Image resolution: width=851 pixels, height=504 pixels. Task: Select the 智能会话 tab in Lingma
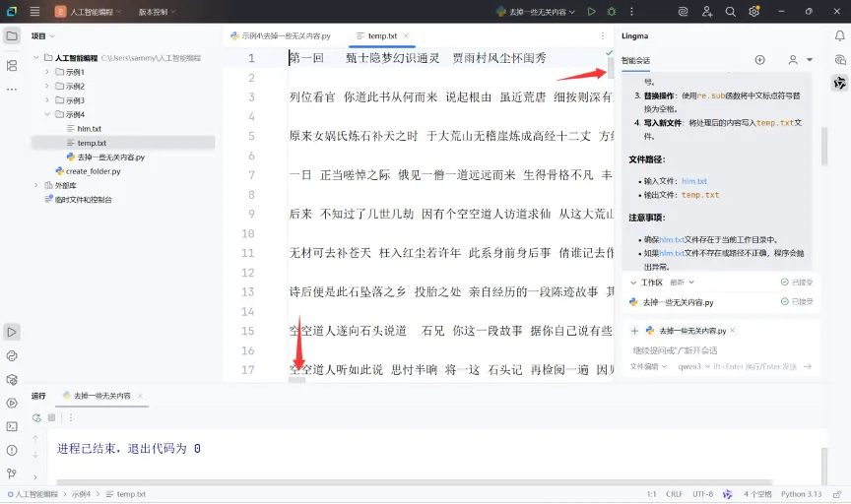pyautogui.click(x=635, y=60)
